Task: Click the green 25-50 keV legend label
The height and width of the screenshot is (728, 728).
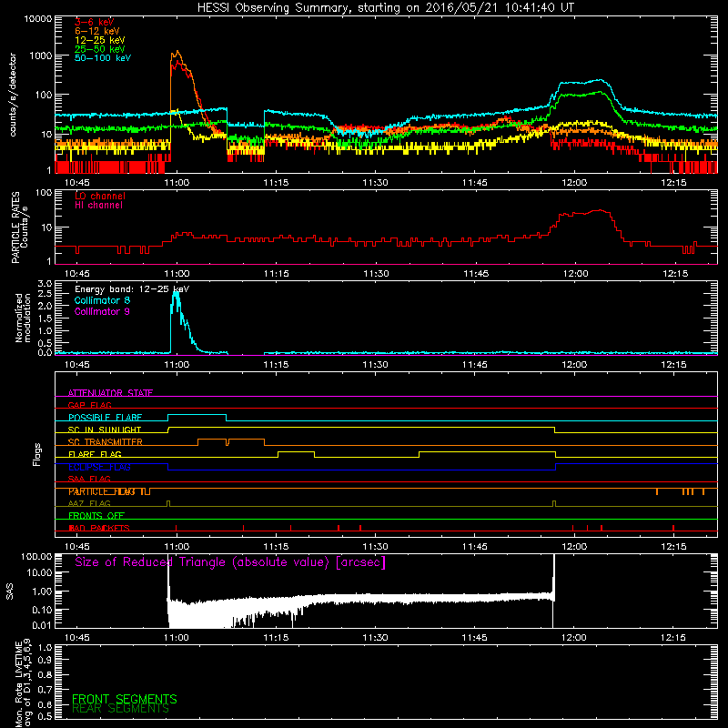Action: click(x=99, y=49)
